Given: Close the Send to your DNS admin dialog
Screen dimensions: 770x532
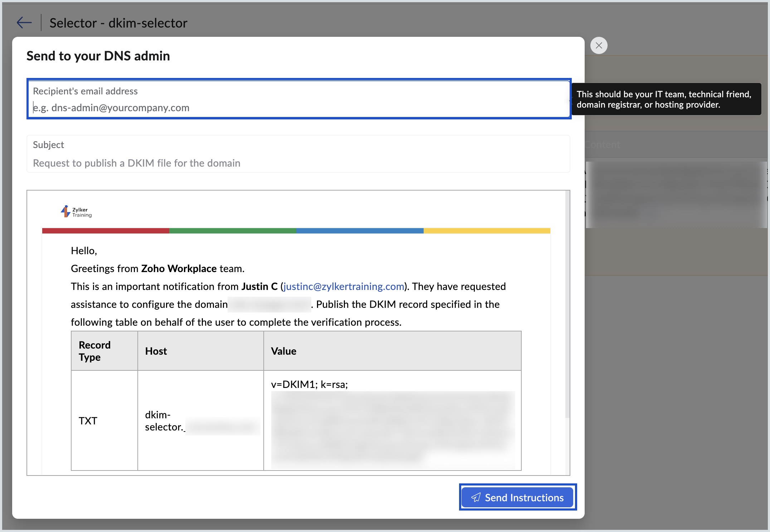Looking at the screenshot, I should [x=599, y=45].
